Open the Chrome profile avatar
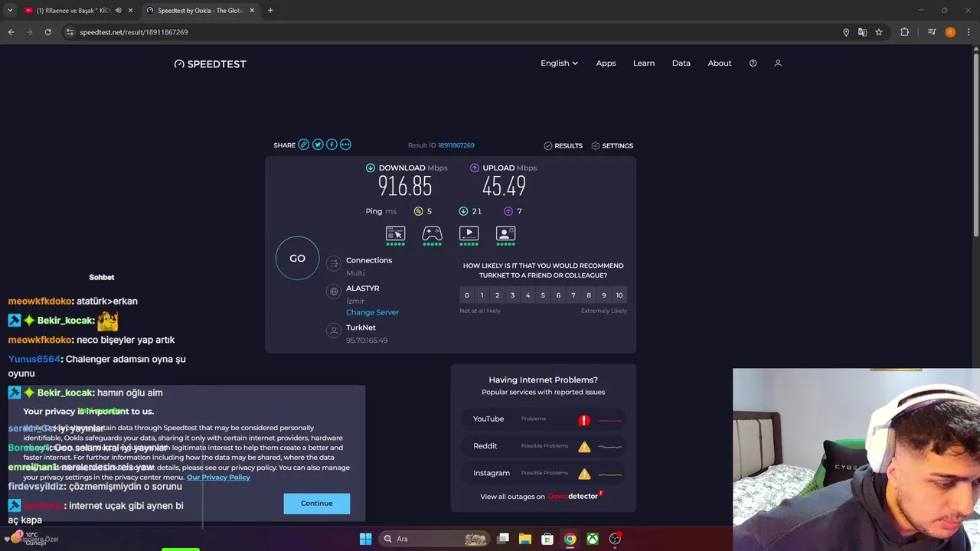The width and height of the screenshot is (980, 551). pyautogui.click(x=950, y=32)
